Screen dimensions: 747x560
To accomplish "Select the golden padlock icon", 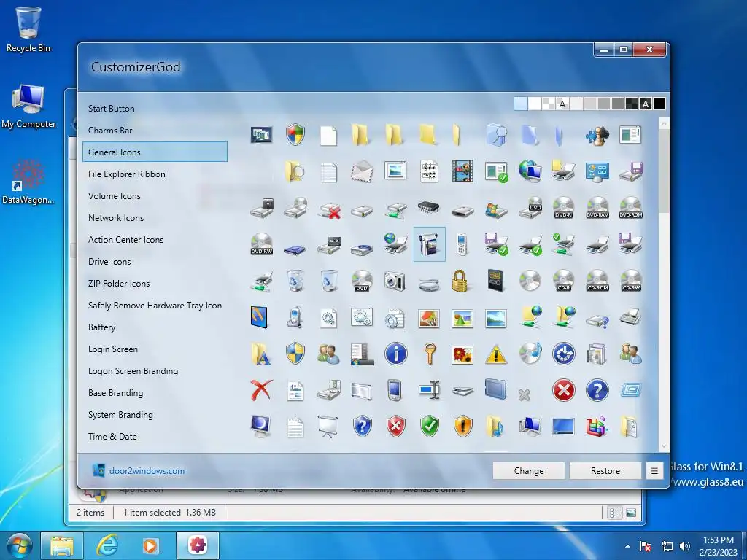I will pyautogui.click(x=460, y=281).
